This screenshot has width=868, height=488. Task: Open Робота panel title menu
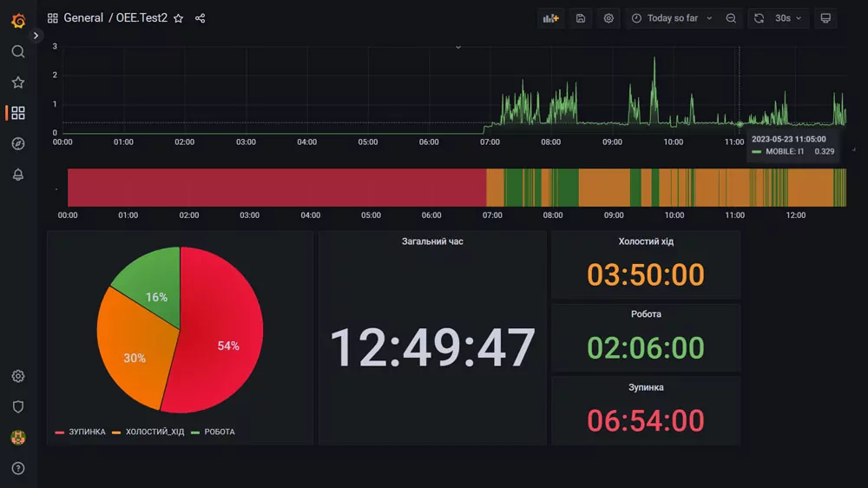646,314
